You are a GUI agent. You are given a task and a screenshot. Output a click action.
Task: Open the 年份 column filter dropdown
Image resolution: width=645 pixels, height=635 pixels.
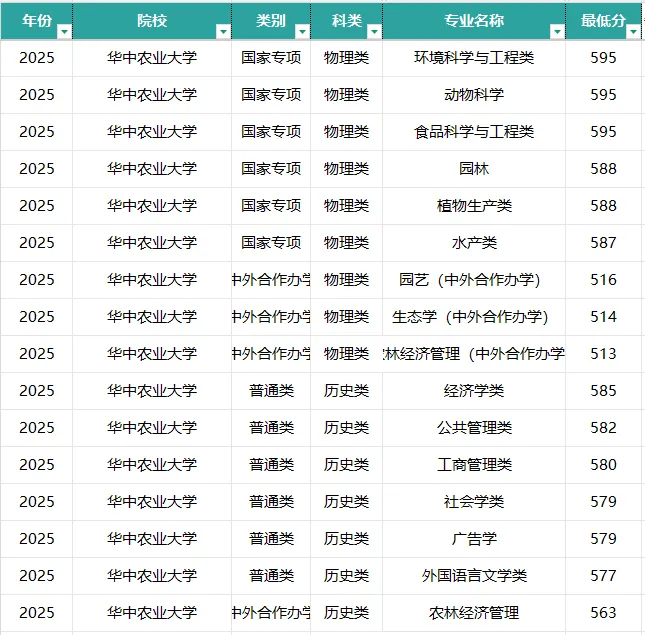(65, 31)
